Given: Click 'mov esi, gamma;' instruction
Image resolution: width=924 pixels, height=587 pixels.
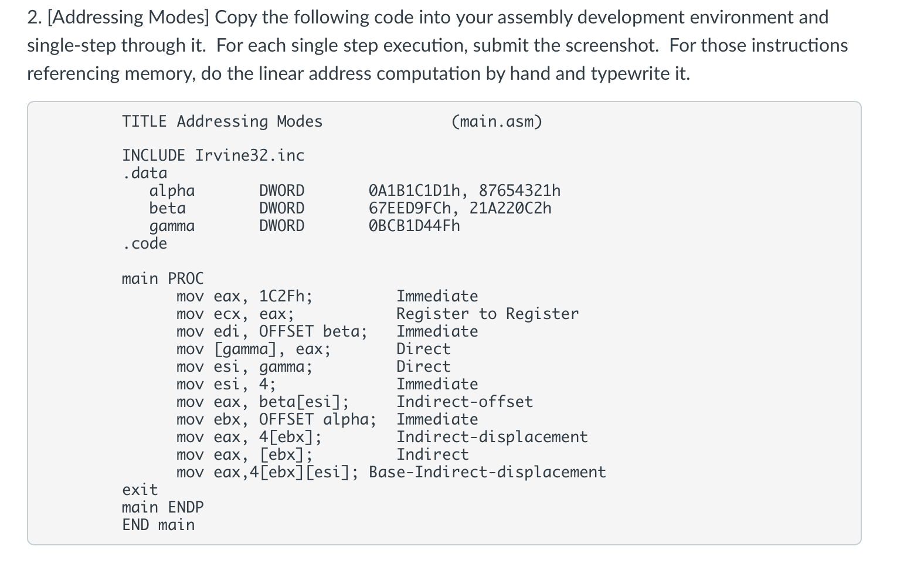Looking at the screenshot, I should click(x=245, y=367).
